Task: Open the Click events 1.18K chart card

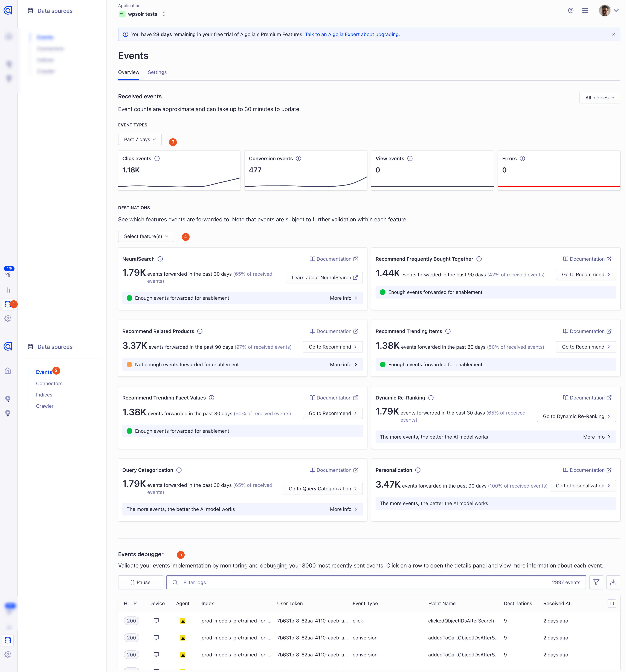Action: [179, 171]
